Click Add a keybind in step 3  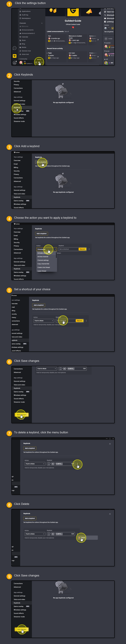42,162
